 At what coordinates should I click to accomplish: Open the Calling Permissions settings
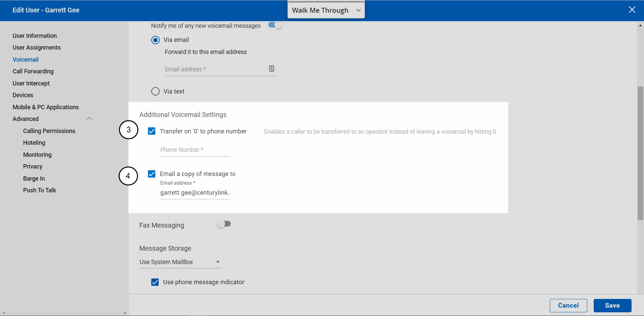coord(49,131)
